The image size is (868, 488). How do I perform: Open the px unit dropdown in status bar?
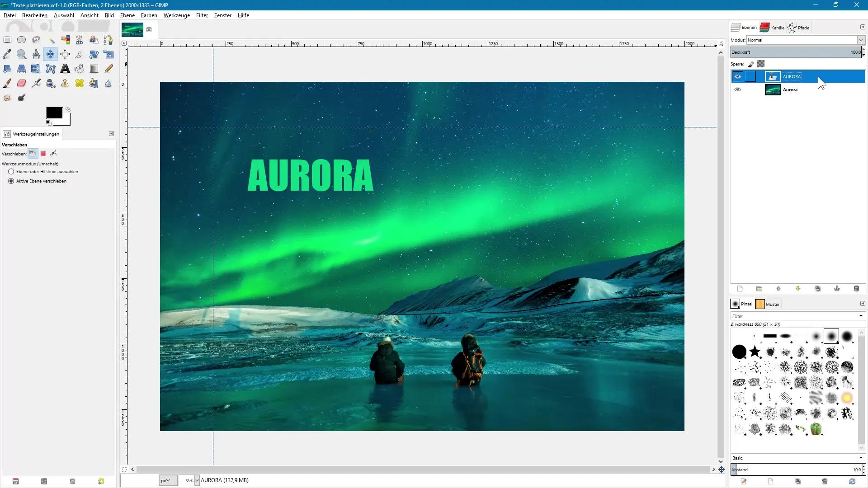[x=168, y=480]
